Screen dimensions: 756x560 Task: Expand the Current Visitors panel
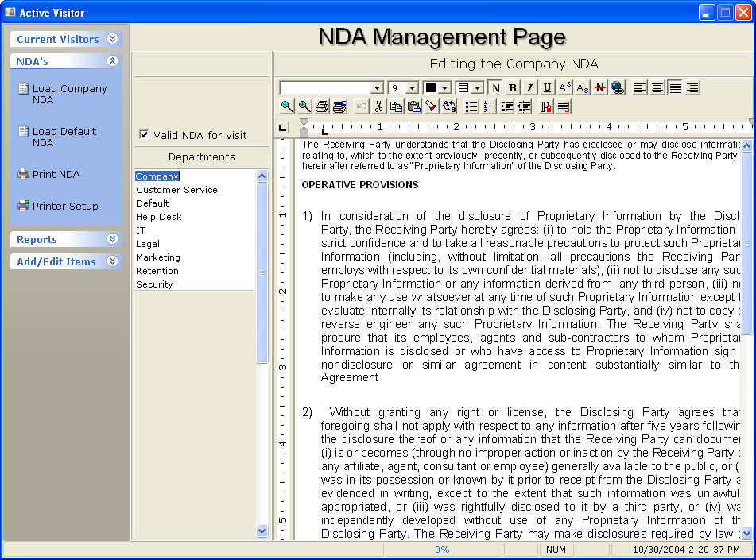click(x=112, y=39)
